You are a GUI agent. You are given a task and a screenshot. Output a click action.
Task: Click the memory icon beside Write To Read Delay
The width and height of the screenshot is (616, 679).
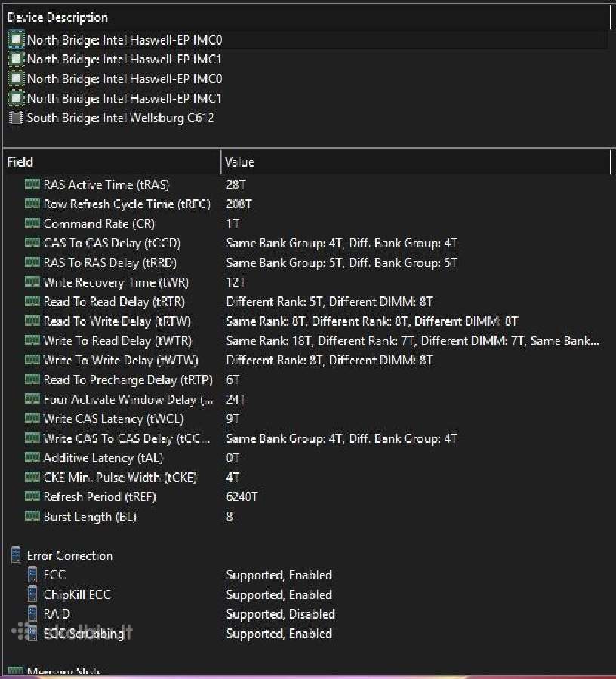[x=32, y=340]
